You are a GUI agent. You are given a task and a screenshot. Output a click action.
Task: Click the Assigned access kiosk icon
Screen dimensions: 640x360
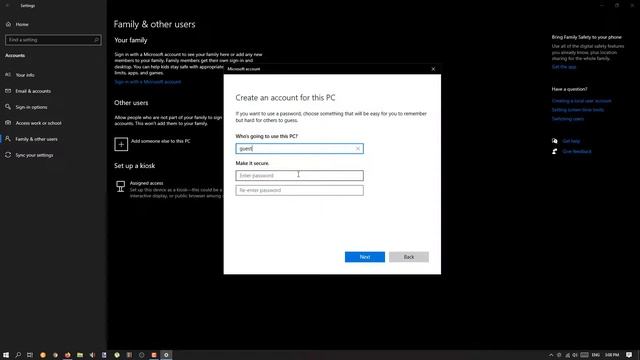pyautogui.click(x=120, y=187)
